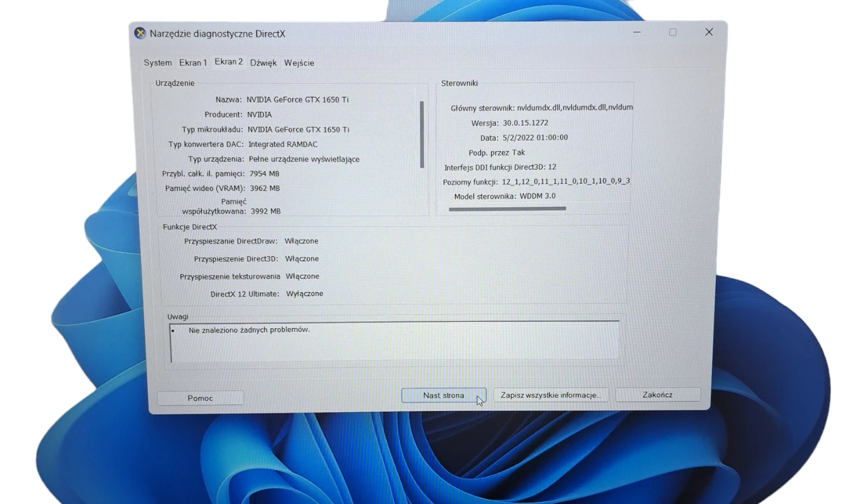Switch to the Dźwięk tab
846x504 pixels.
point(263,63)
